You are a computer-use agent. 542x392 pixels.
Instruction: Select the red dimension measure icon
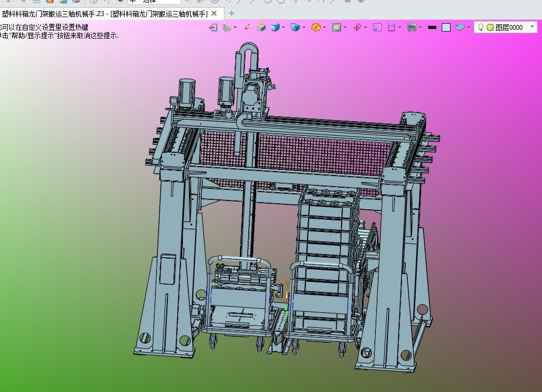(391, 27)
